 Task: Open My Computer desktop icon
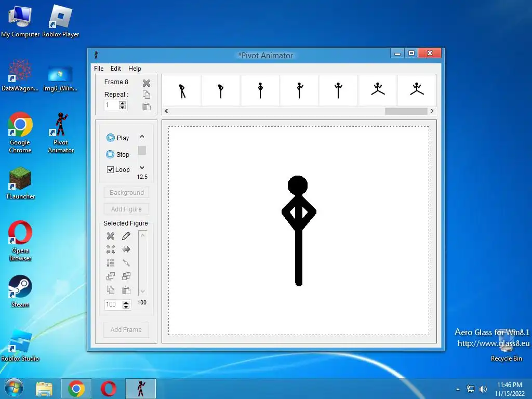pyautogui.click(x=20, y=20)
